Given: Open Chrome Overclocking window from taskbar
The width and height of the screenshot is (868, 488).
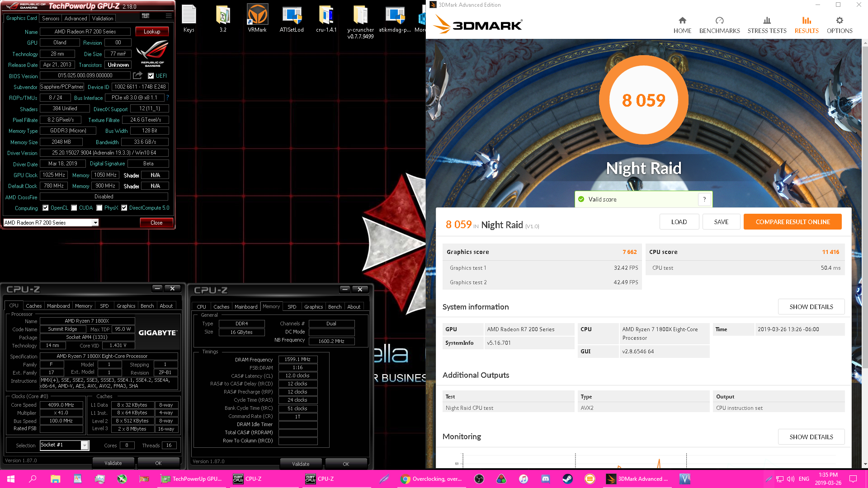Looking at the screenshot, I should 432,479.
